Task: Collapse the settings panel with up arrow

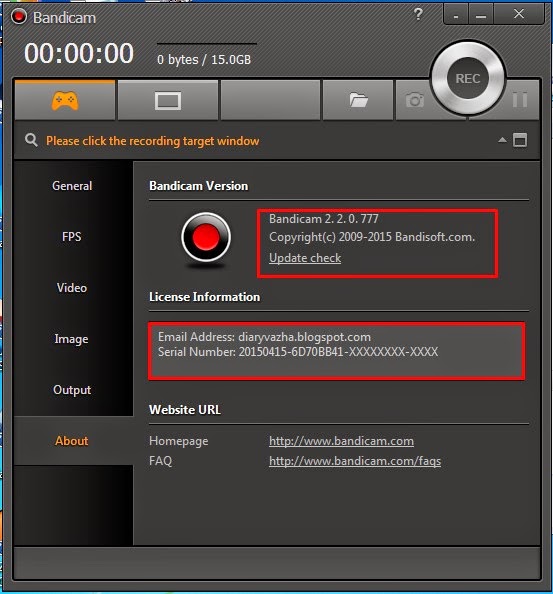Action: (502, 140)
